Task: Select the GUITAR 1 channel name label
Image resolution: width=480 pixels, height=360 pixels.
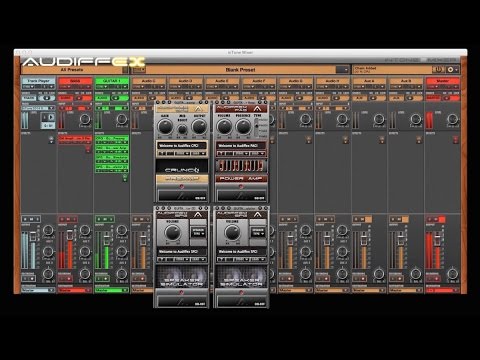Action: point(112,81)
